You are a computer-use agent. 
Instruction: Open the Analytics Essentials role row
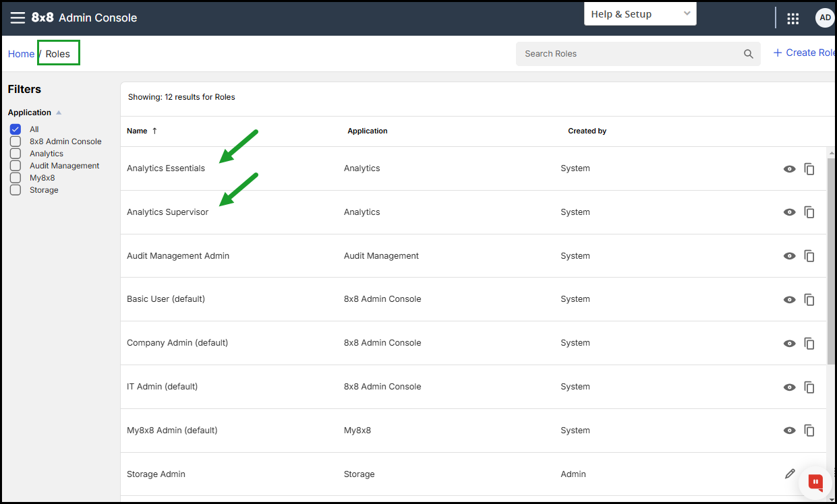[x=473, y=168]
